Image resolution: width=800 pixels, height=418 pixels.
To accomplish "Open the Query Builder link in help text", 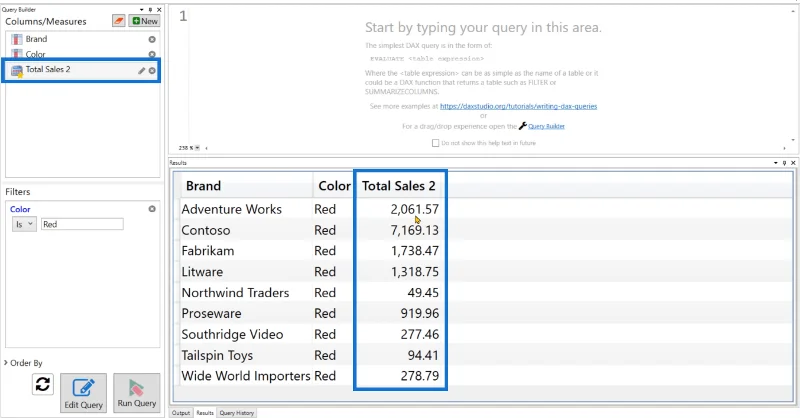I will (546, 126).
